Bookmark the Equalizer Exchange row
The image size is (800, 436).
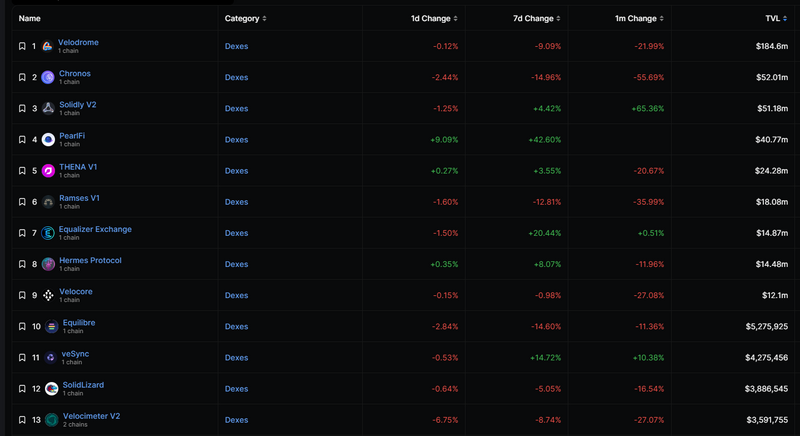pyautogui.click(x=22, y=233)
